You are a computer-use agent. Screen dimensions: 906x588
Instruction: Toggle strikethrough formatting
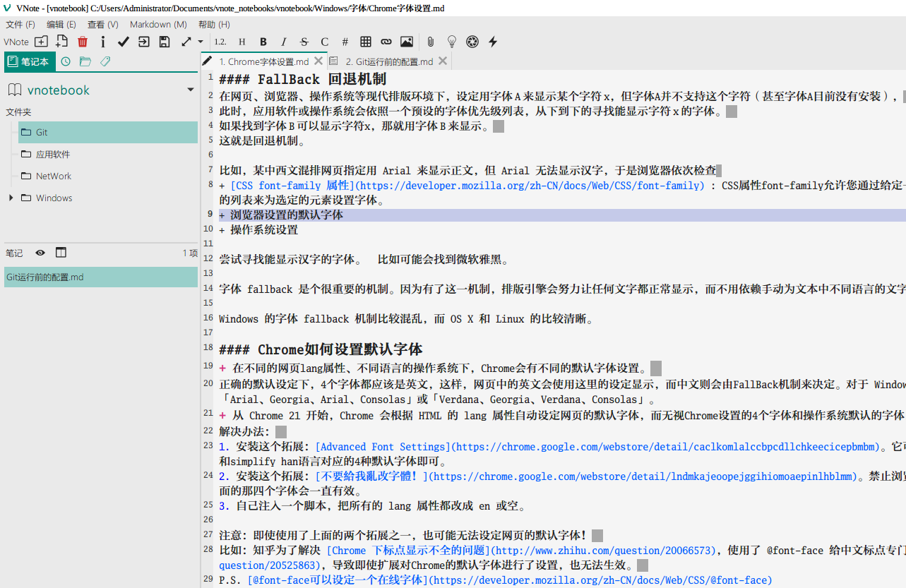coord(304,42)
